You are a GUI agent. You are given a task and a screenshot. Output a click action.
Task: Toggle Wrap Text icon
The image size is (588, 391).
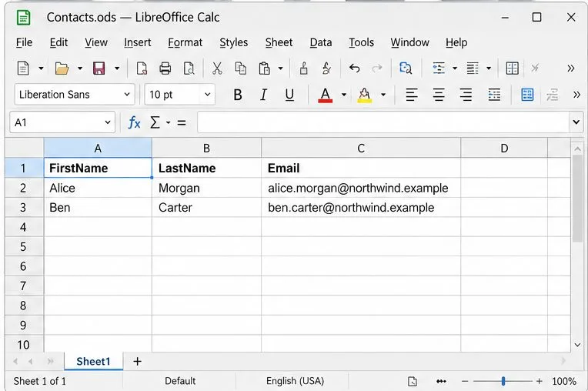(494, 95)
